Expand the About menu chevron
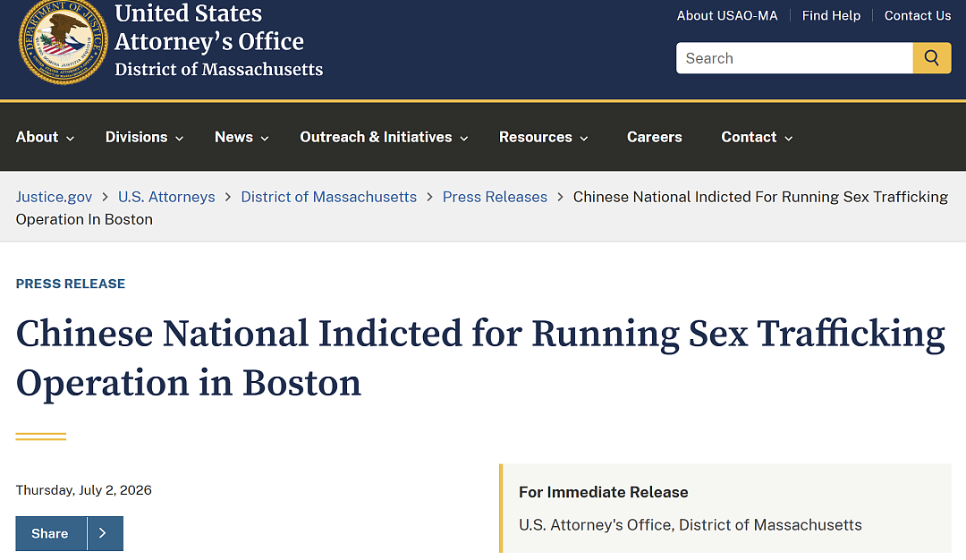 point(71,139)
